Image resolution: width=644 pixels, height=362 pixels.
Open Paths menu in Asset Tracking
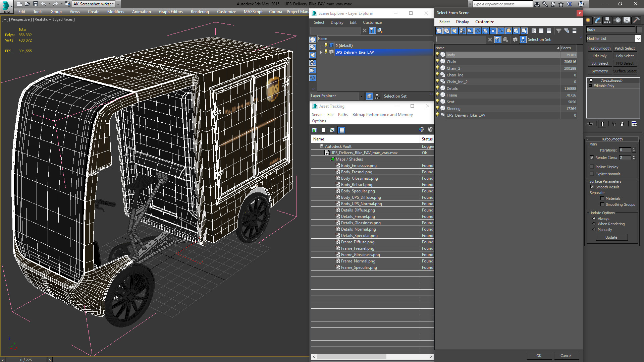tap(343, 115)
